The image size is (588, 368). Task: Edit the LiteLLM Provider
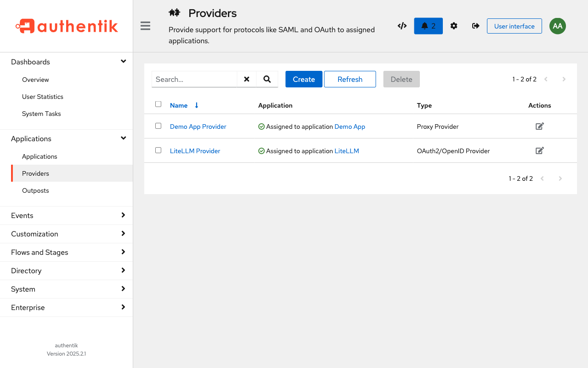pyautogui.click(x=540, y=150)
